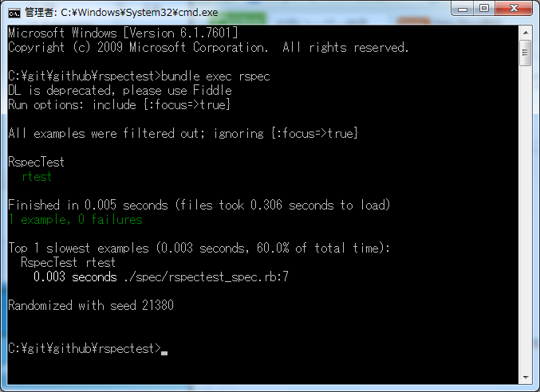Image resolution: width=540 pixels, height=392 pixels.
Task: Click the 'bundle exec rspec' command text
Action: point(215,76)
